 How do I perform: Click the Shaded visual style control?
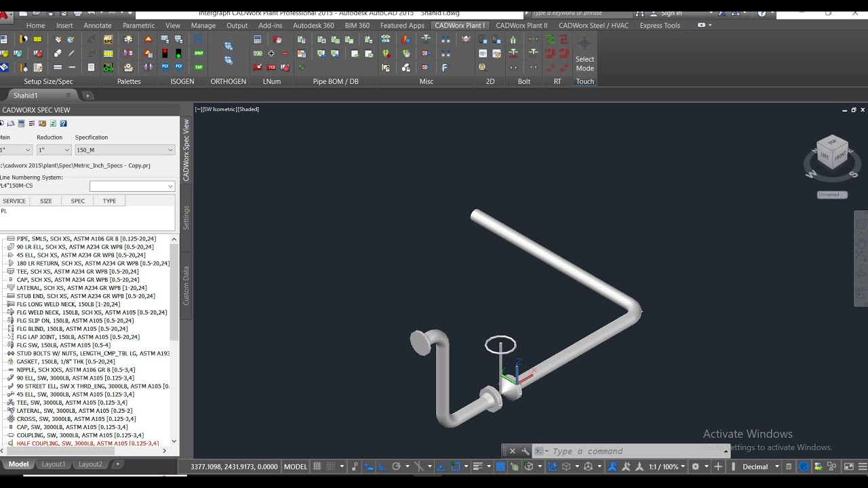pyautogui.click(x=248, y=109)
